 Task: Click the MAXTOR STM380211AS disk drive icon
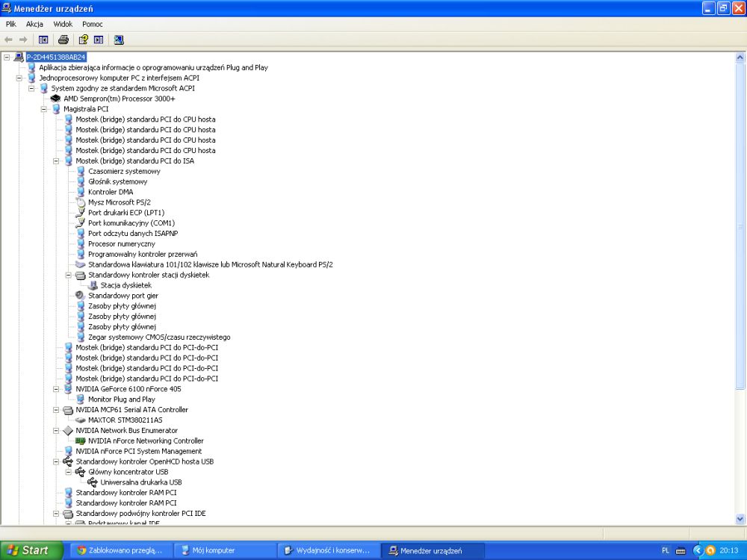click(x=81, y=420)
